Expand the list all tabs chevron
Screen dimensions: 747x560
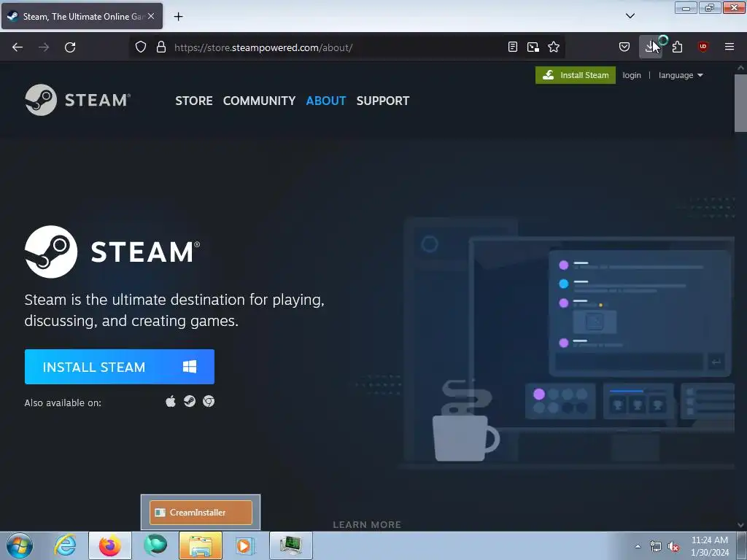[630, 16]
